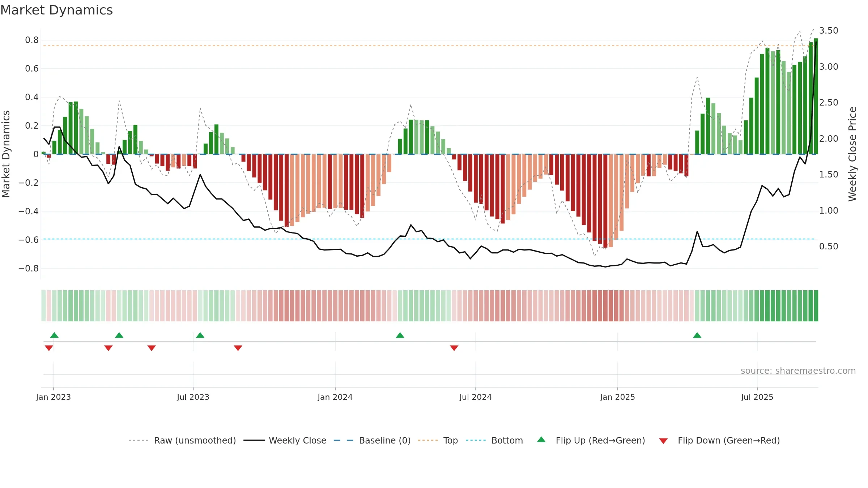Viewport: 868px width, 488px height.
Task: Toggle the Bottom legend entry
Action: click(x=494, y=440)
